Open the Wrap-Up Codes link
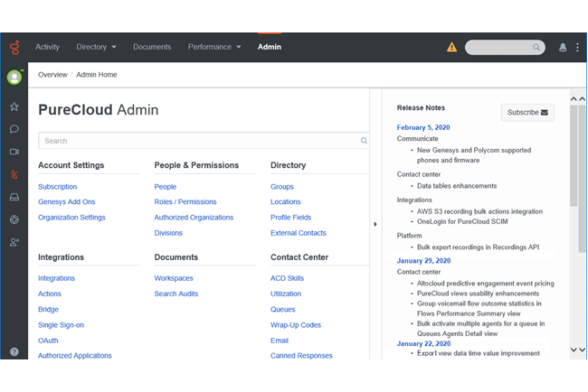 point(296,325)
